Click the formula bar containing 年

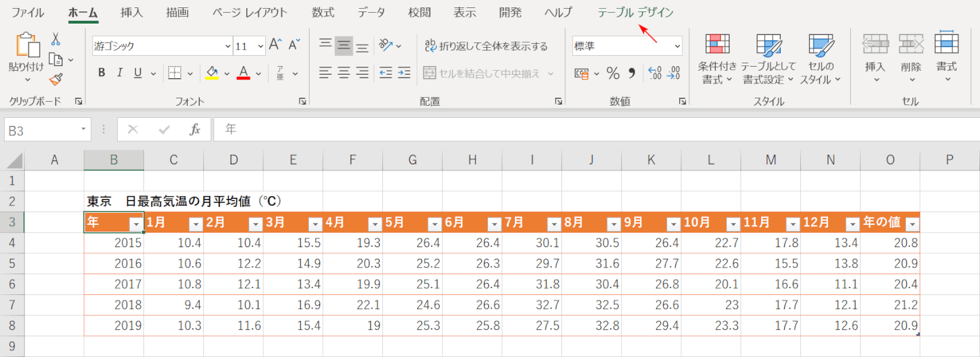596,129
